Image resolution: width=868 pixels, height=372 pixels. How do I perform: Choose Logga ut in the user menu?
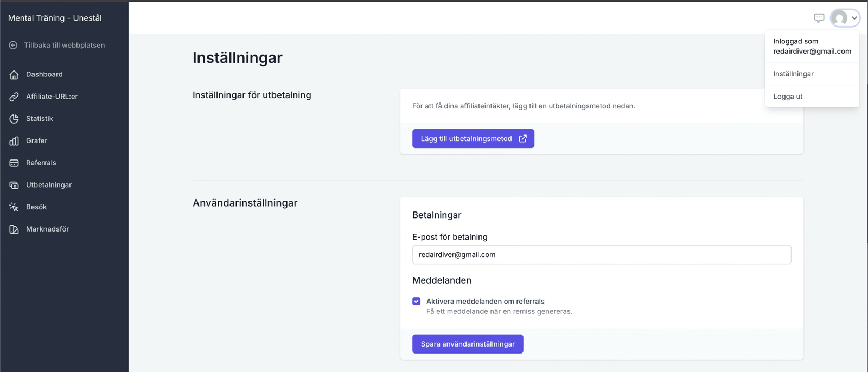[788, 97]
